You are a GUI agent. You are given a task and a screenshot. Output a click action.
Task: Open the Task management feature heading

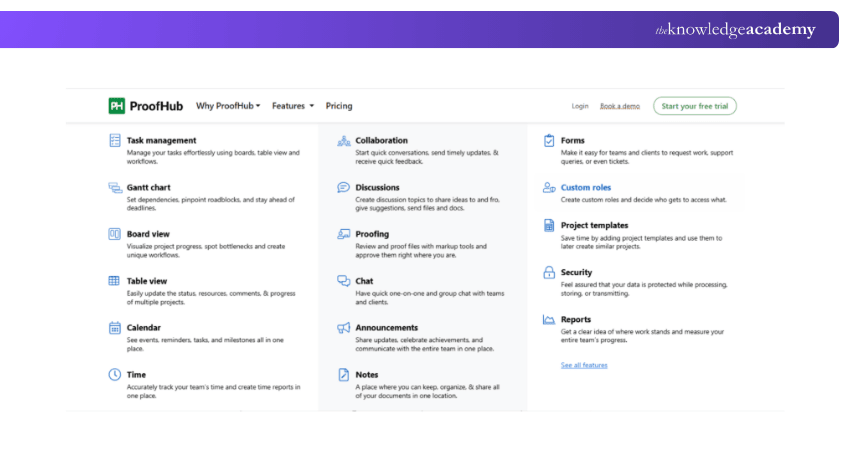162,140
